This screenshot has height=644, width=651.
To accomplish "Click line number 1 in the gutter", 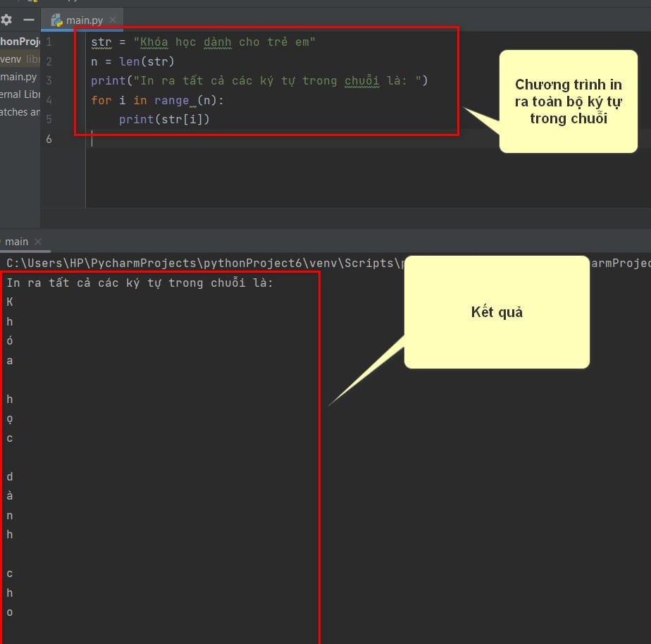I will (x=49, y=42).
